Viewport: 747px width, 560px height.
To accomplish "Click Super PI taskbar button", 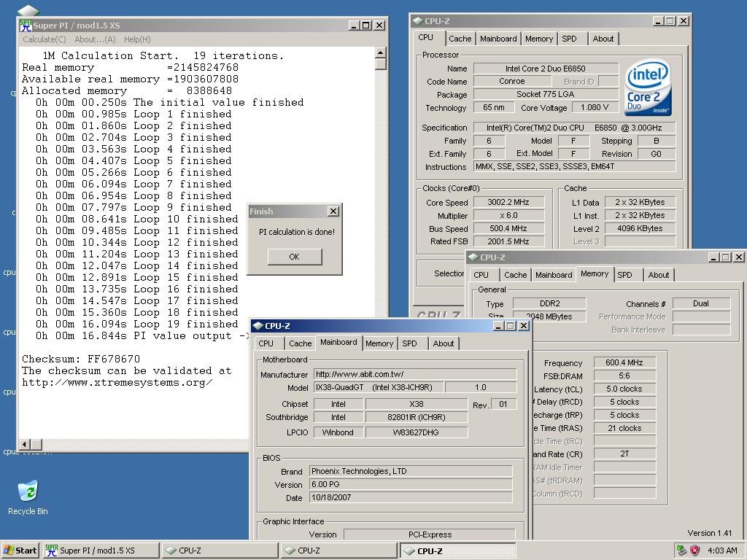I will 101,551.
